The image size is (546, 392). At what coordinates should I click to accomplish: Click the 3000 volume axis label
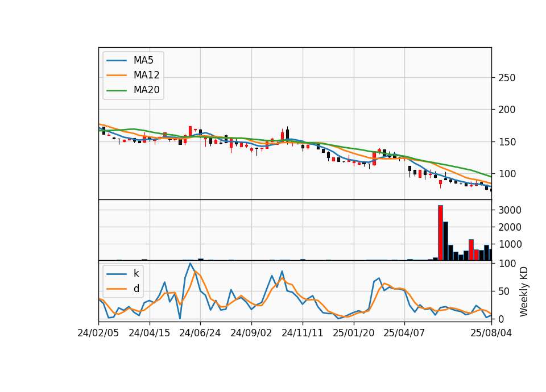coord(510,210)
